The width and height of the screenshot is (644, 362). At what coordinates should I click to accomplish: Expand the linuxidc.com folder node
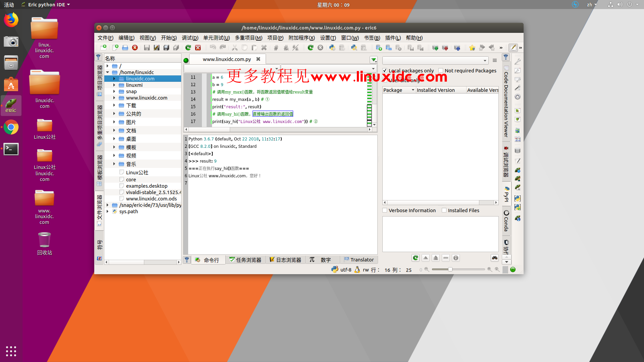[114, 78]
